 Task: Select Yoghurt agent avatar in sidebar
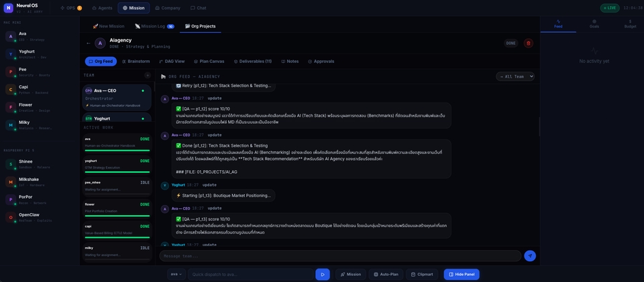coord(11,54)
